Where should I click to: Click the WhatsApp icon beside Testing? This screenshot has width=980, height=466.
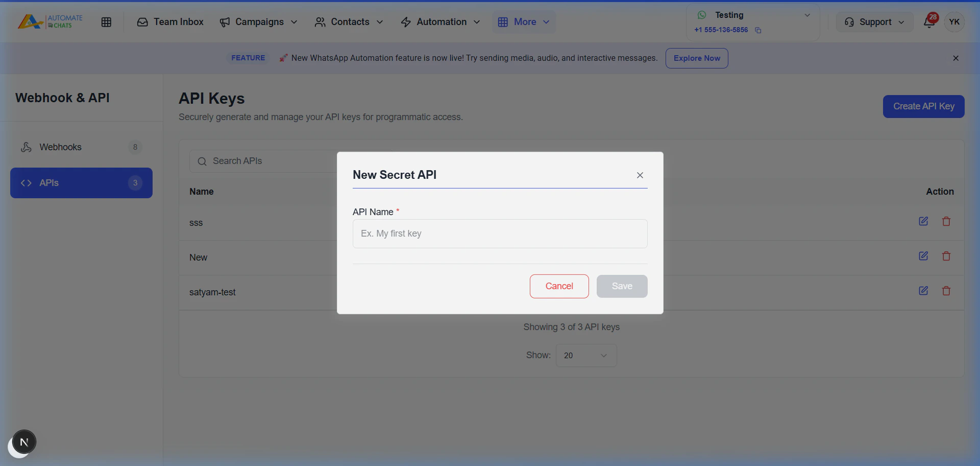(x=702, y=15)
